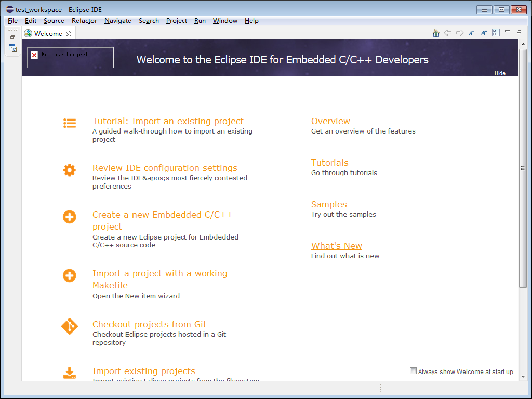Open Customize page icon in Welcome toolbar
532x399 pixels.
[x=496, y=33]
